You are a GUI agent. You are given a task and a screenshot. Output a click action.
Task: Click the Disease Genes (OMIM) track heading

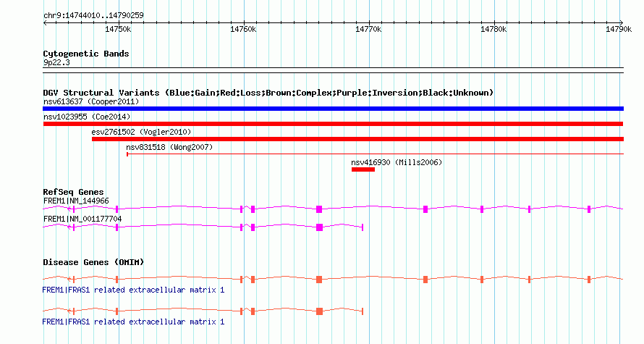click(93, 262)
